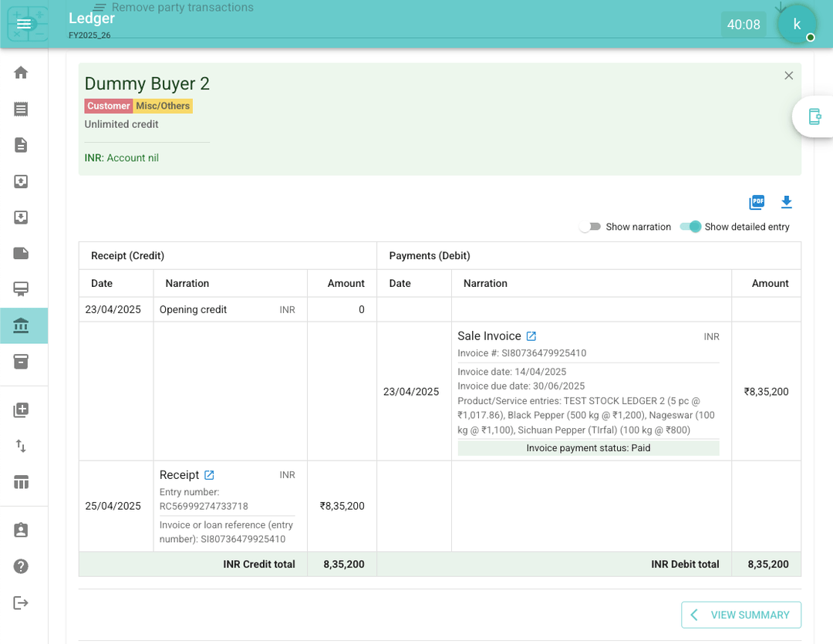This screenshot has height=644, width=833.
Task: Open the floating device settings panel
Action: point(814,116)
